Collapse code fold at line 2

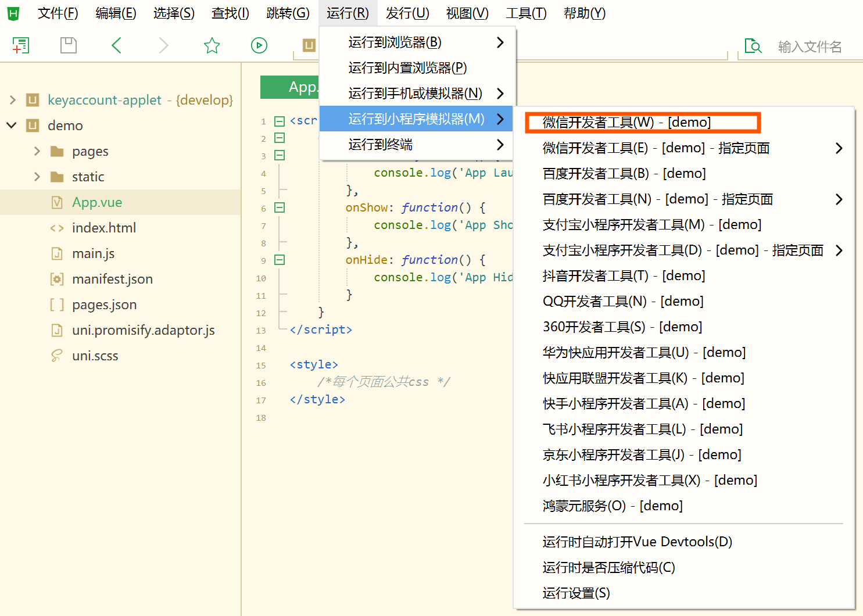point(280,138)
